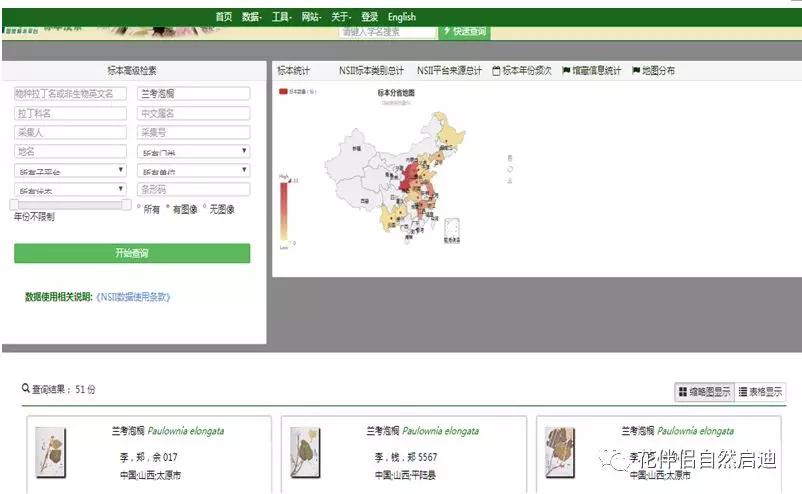Click the 季,郑,余 017 collector text
Image resolution: width=802 pixels, height=494 pixels.
(148, 457)
